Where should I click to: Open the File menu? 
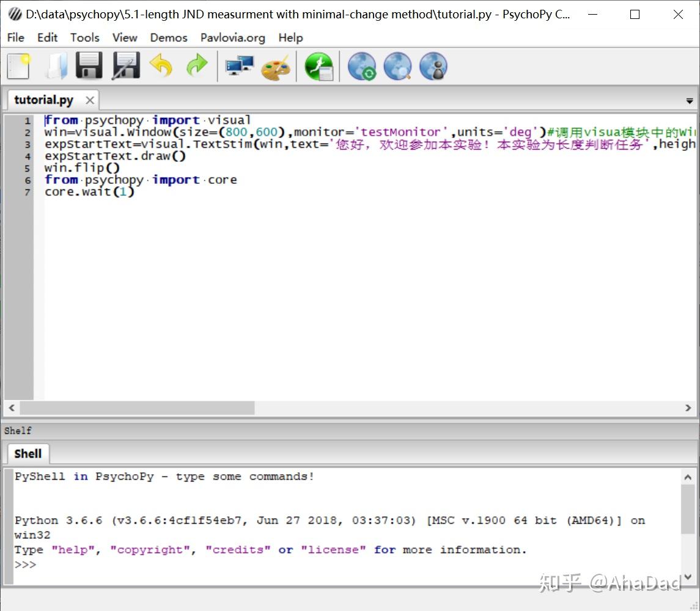16,38
